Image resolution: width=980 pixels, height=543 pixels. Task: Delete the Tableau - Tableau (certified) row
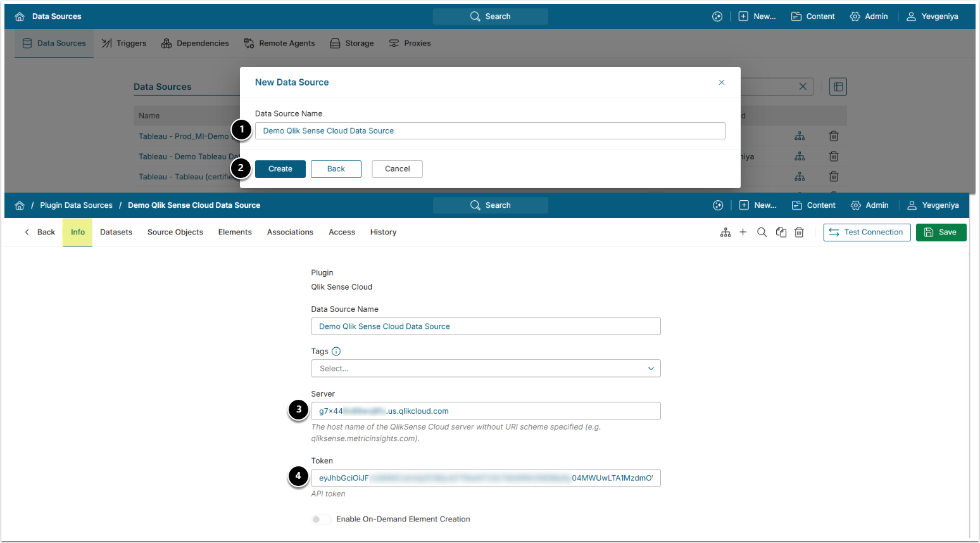[x=834, y=177]
